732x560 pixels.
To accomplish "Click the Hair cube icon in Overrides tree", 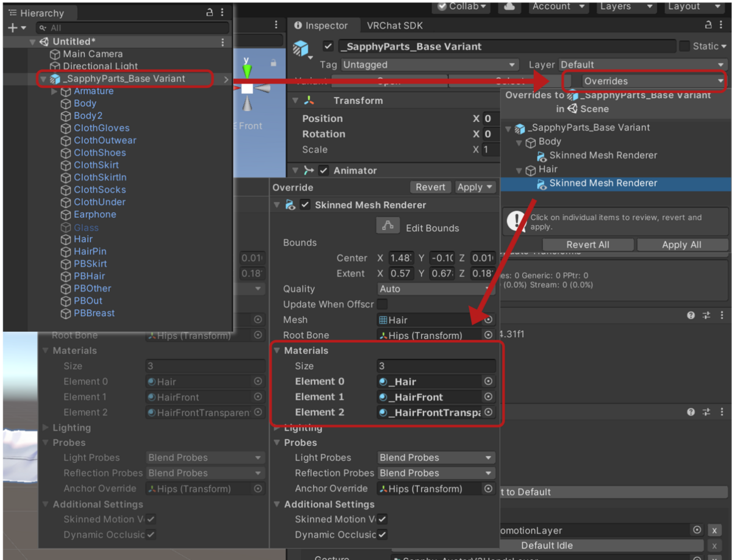I will (531, 170).
